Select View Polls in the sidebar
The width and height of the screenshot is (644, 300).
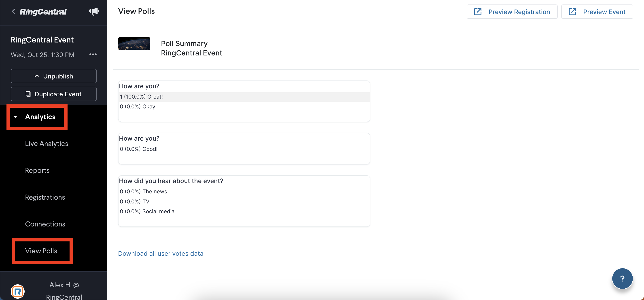click(x=41, y=251)
